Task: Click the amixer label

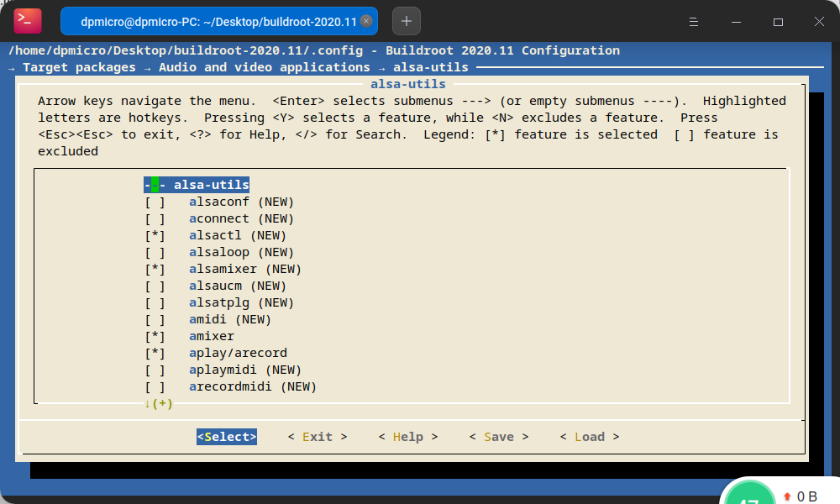Action: click(x=212, y=336)
